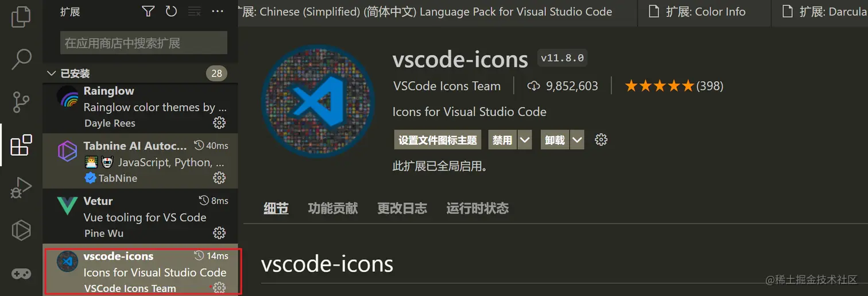The width and height of the screenshot is (868, 296).
Task: Refresh the extensions list
Action: (171, 11)
